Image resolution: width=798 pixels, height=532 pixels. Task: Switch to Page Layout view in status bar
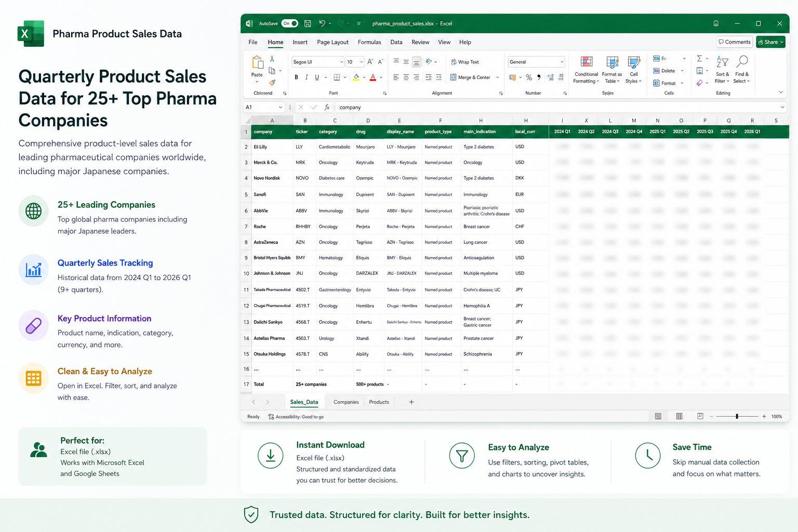pos(679,416)
